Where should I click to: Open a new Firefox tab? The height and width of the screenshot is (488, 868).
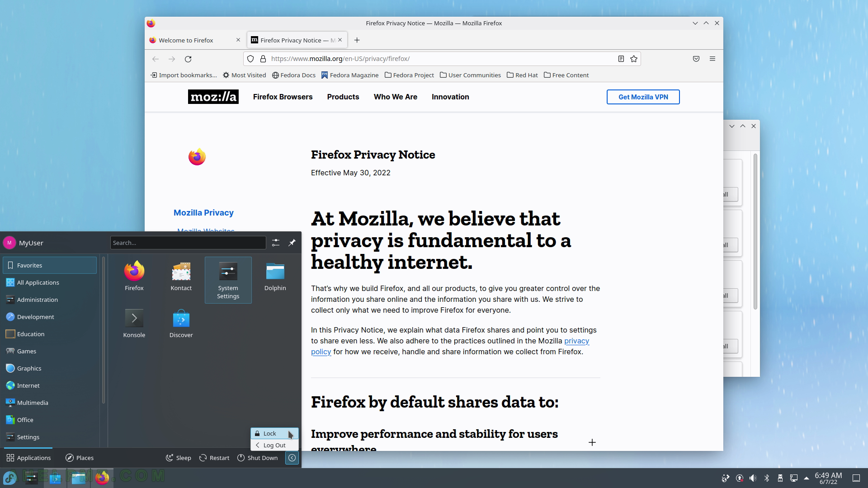coord(357,40)
